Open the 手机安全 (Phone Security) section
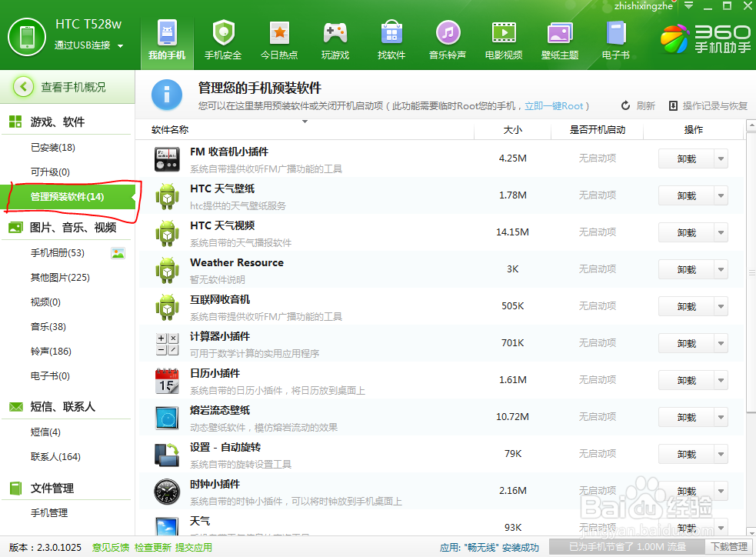Viewport: 756px width, 557px height. (x=223, y=38)
